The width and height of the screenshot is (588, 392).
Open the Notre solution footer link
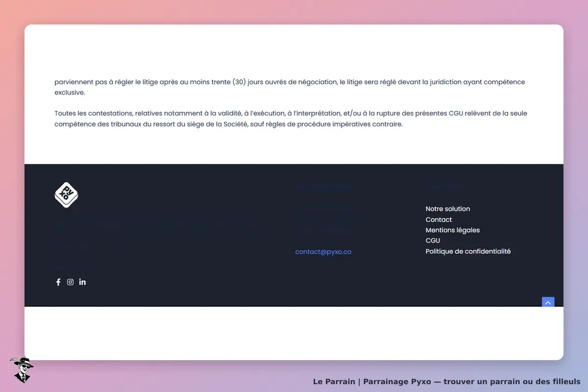tap(448, 209)
